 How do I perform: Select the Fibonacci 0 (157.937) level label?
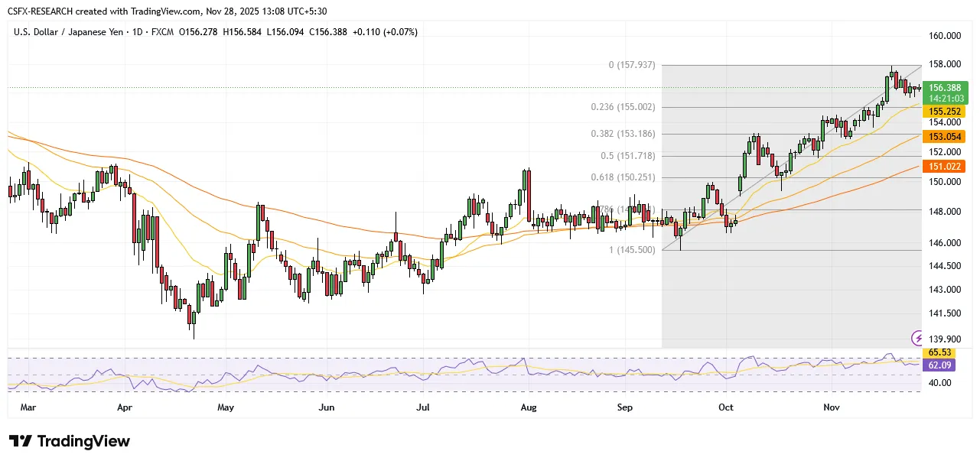pos(632,66)
